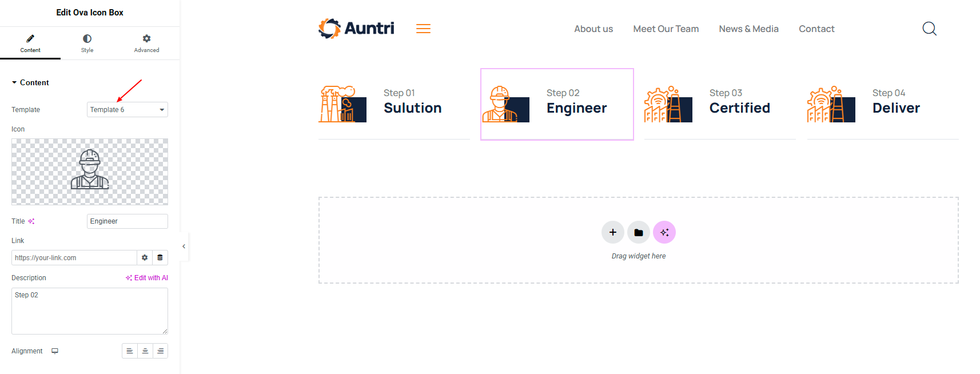Open AI builder sparkle button in drop area

pyautogui.click(x=664, y=232)
